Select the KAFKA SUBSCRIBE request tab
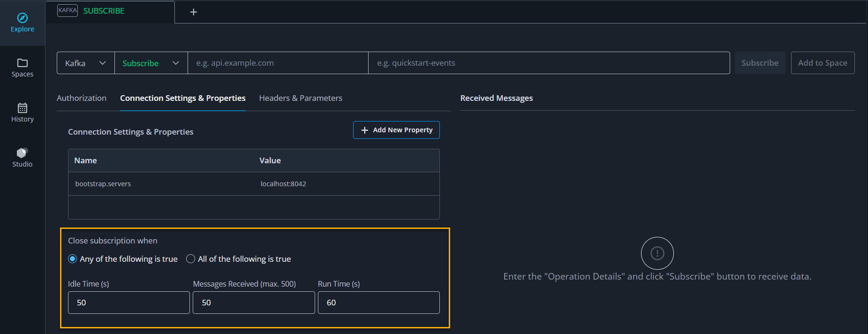 point(110,11)
